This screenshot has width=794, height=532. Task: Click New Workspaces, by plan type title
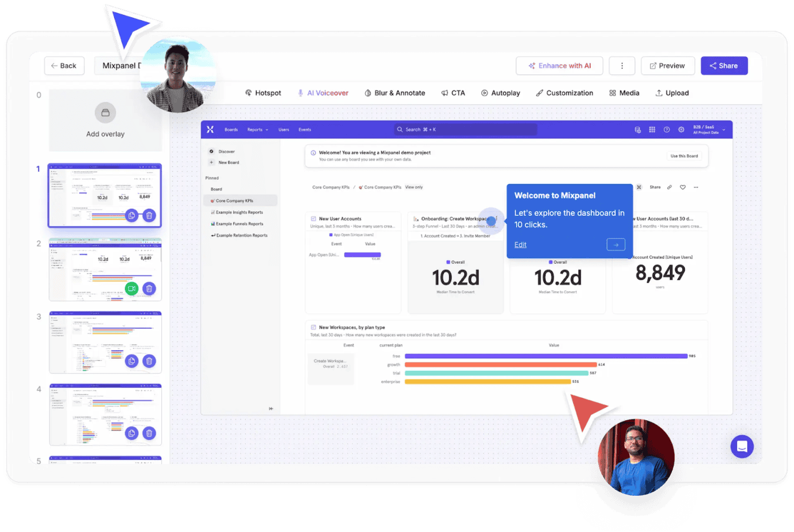click(x=352, y=327)
